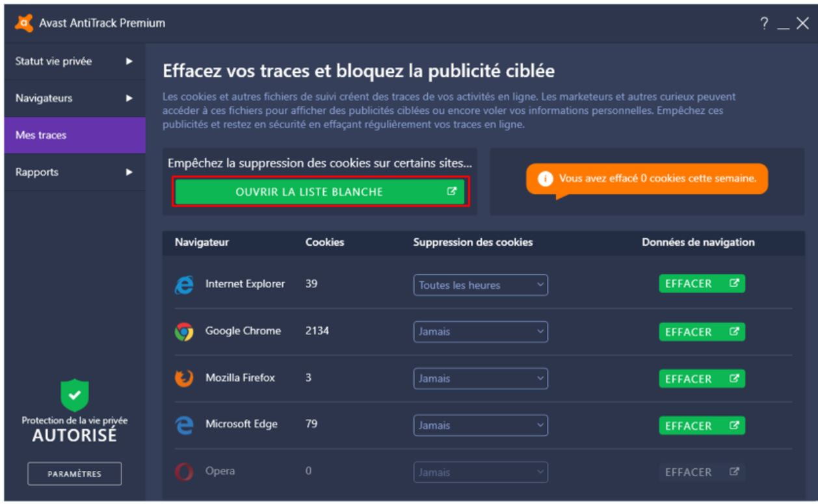Click the Mozilla Firefox browser icon
Viewport: 818px width, 504px height.
pos(184,378)
